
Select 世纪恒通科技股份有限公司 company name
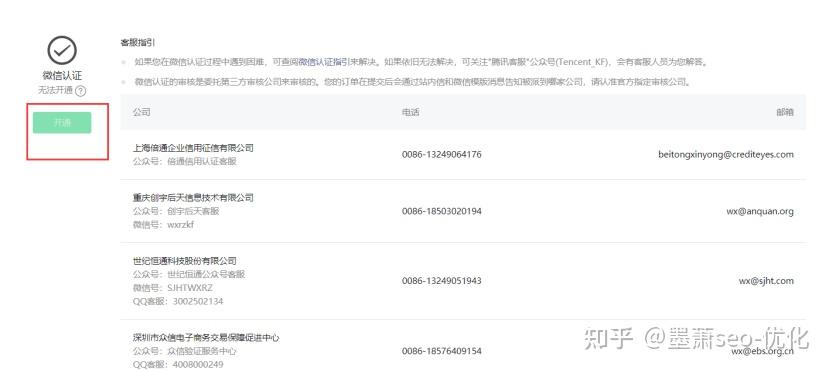click(x=185, y=261)
